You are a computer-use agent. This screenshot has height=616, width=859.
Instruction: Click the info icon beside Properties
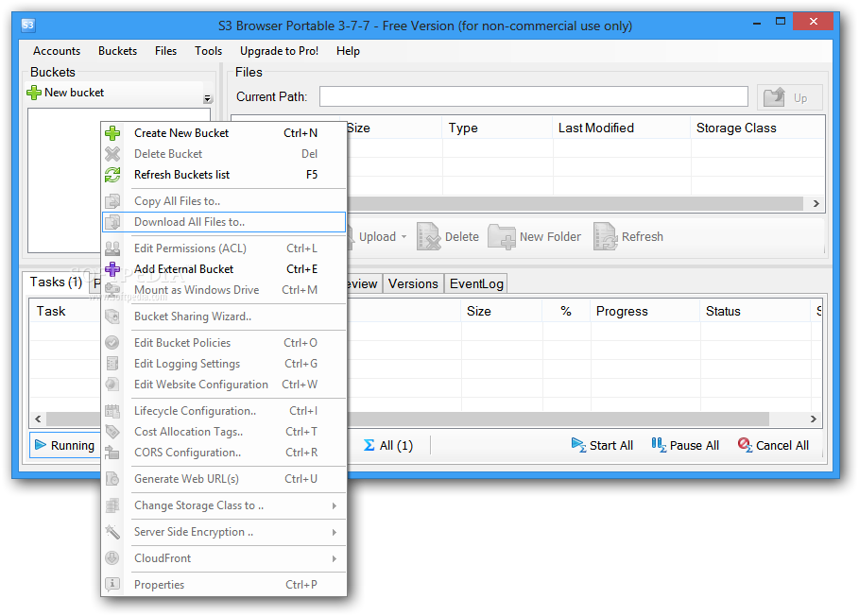(x=112, y=584)
